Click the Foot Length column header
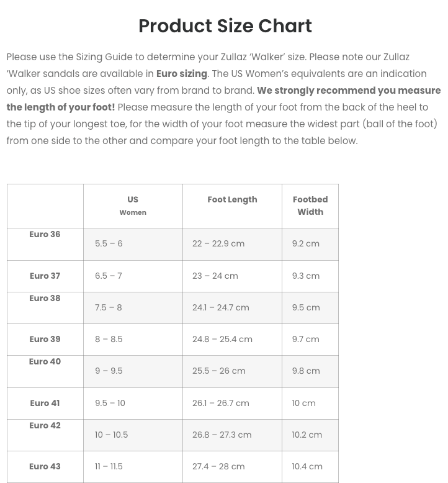The width and height of the screenshot is (448, 483). pos(232,199)
